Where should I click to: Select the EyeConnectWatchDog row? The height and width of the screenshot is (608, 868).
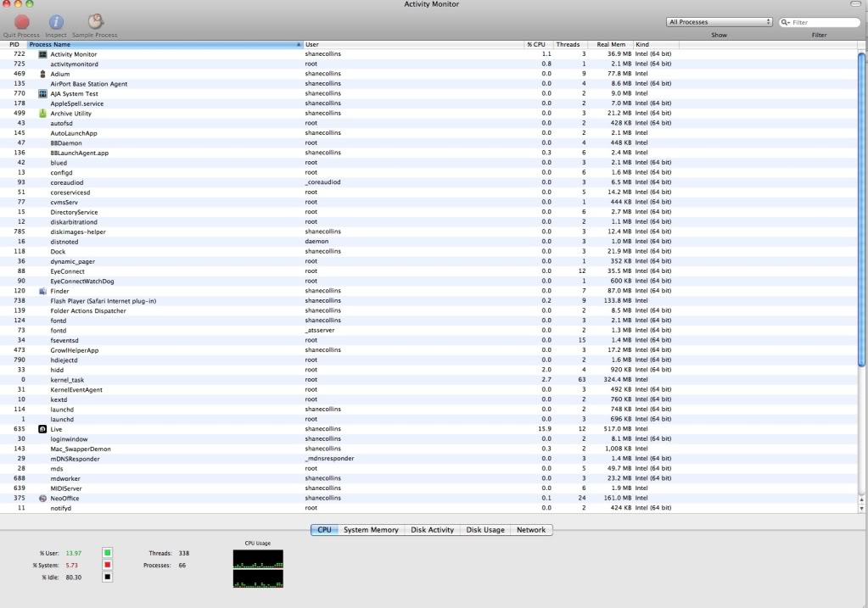[429, 281]
